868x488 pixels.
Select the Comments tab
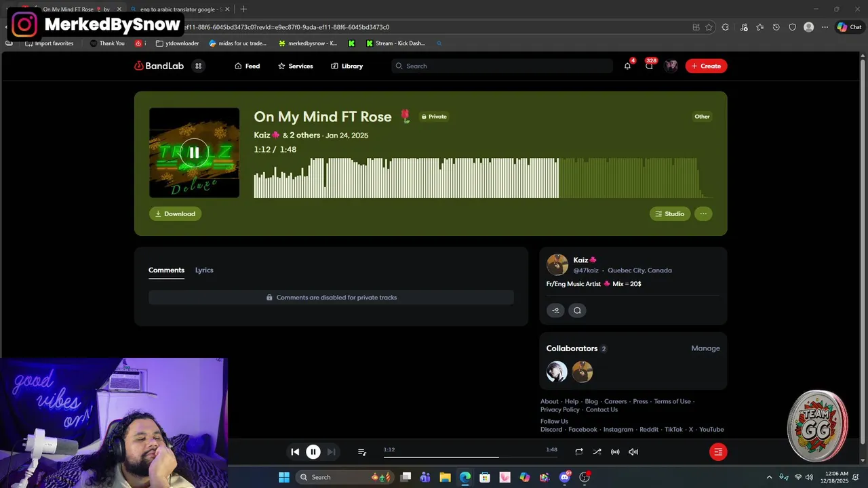tap(166, 270)
